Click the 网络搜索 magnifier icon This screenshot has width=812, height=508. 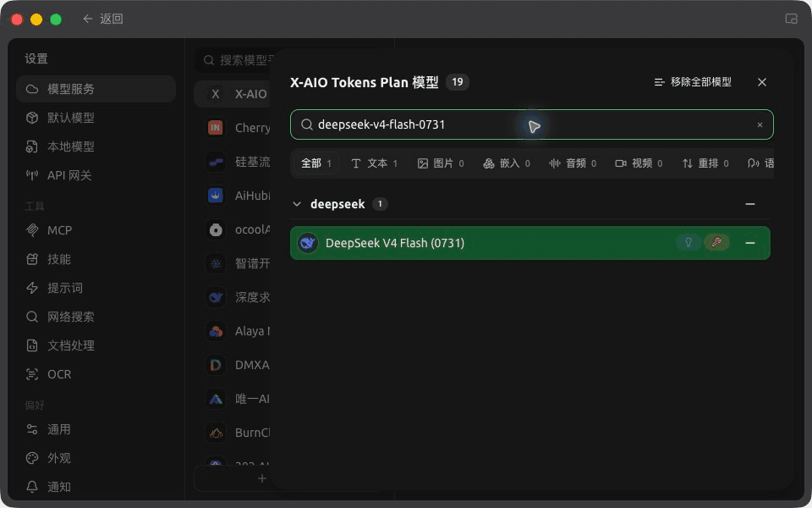[32, 317]
